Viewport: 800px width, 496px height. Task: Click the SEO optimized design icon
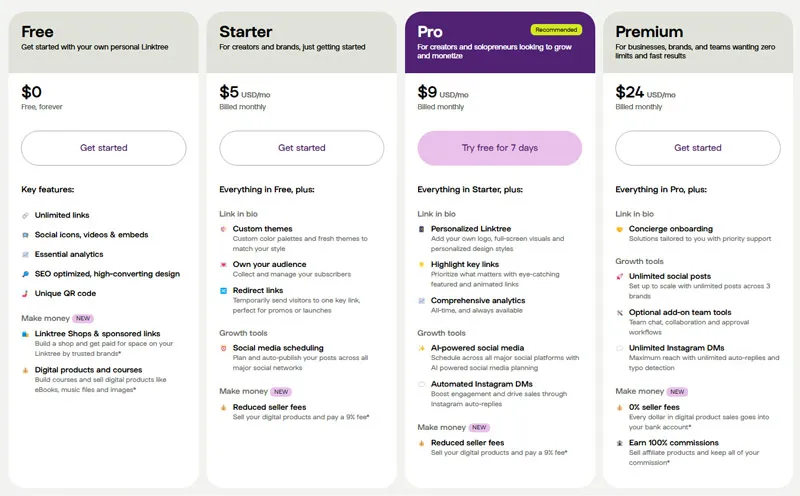(25, 274)
